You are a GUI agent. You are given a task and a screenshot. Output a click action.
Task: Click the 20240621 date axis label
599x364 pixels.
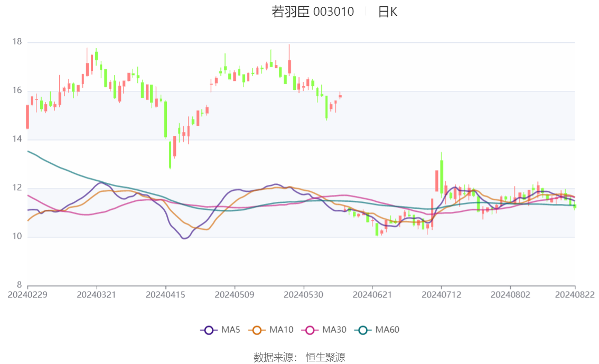point(372,295)
